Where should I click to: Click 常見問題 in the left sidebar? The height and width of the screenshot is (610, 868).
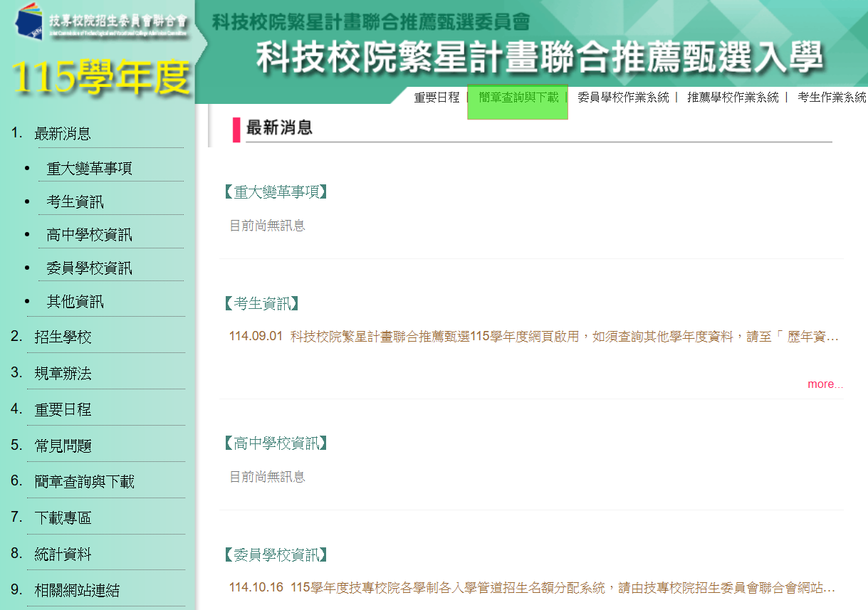click(x=63, y=446)
